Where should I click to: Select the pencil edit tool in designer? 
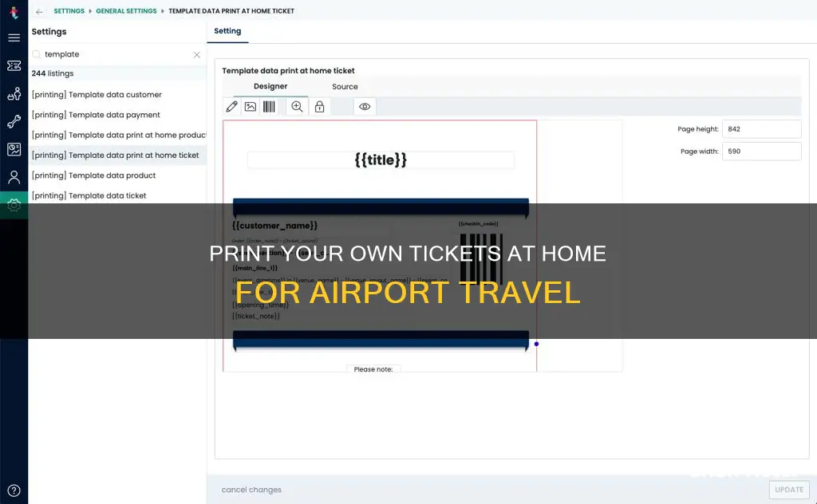point(232,107)
